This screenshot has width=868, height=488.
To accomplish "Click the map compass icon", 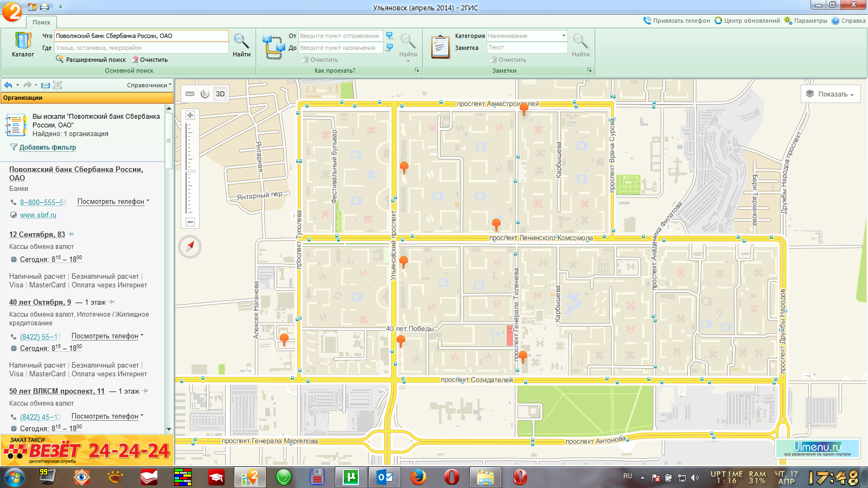I will pos(190,247).
